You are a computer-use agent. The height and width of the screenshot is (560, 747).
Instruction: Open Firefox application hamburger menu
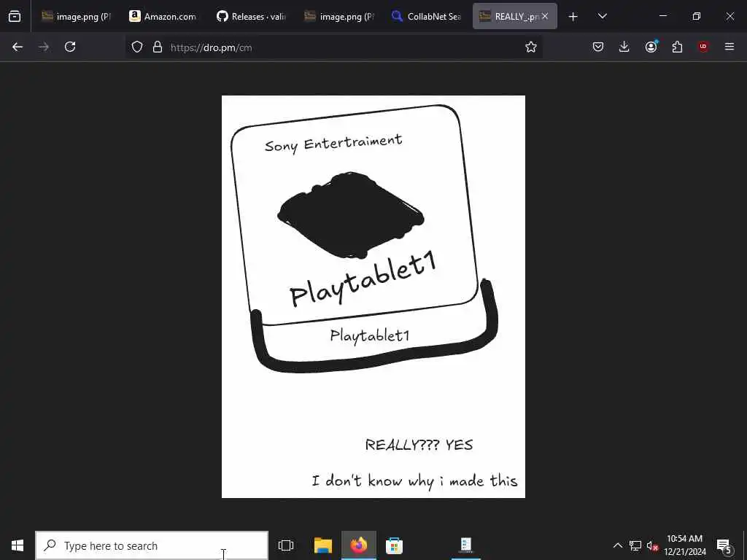coord(729,47)
